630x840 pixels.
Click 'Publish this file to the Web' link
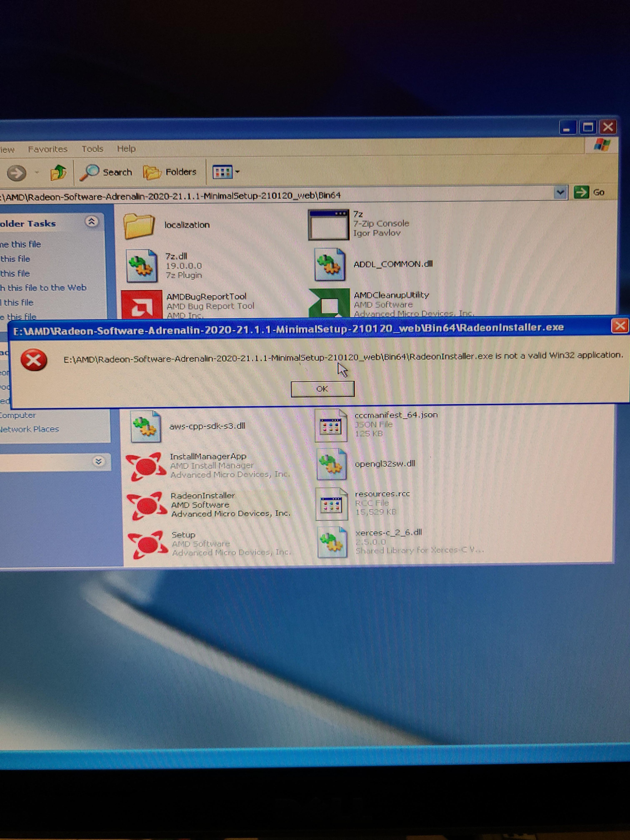pos(43,288)
